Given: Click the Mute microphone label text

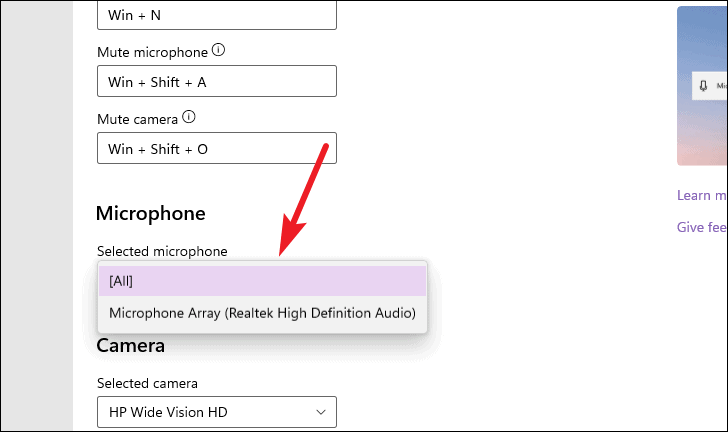Looking at the screenshot, I should (x=152, y=52).
